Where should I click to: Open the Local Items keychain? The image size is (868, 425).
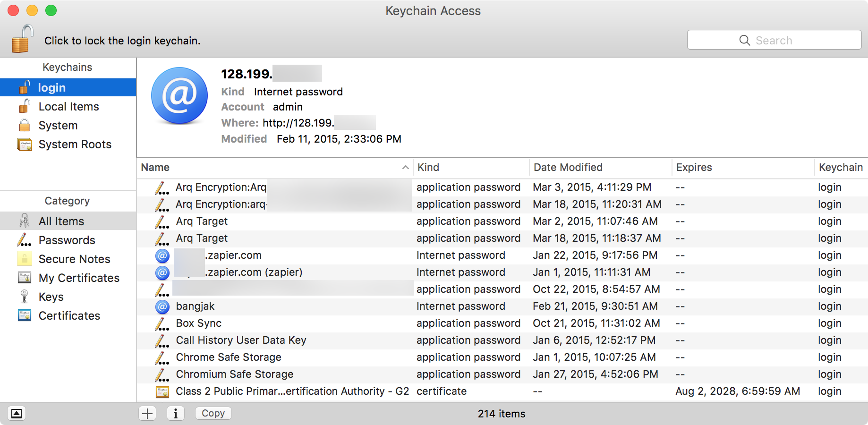[68, 107]
